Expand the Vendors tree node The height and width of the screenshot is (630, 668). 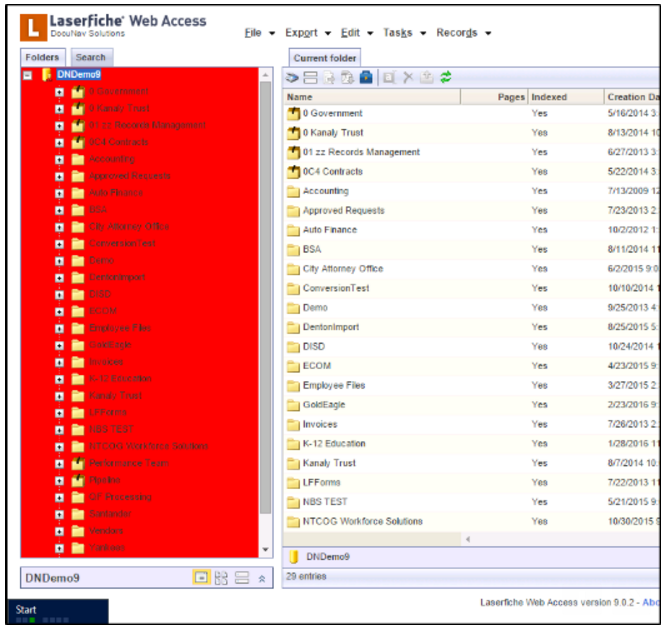pyautogui.click(x=59, y=532)
